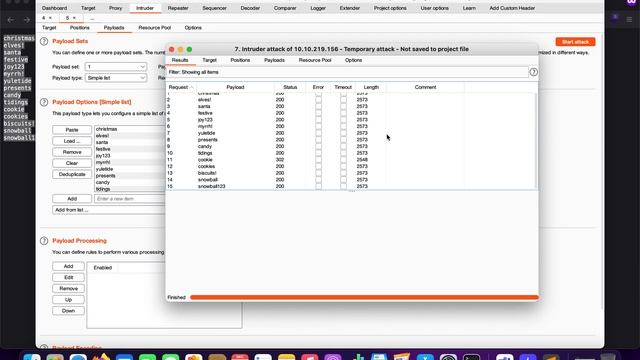The width and height of the screenshot is (640, 360).
Task: Open the Payload Options help icon
Action: [x=44, y=102]
